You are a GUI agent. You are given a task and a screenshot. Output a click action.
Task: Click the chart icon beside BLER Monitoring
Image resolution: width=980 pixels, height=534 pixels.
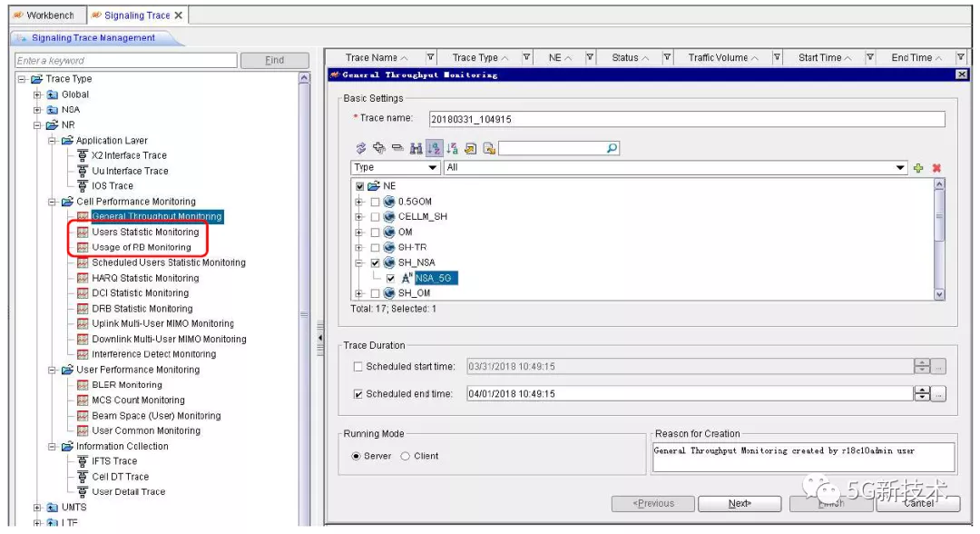[x=83, y=384]
